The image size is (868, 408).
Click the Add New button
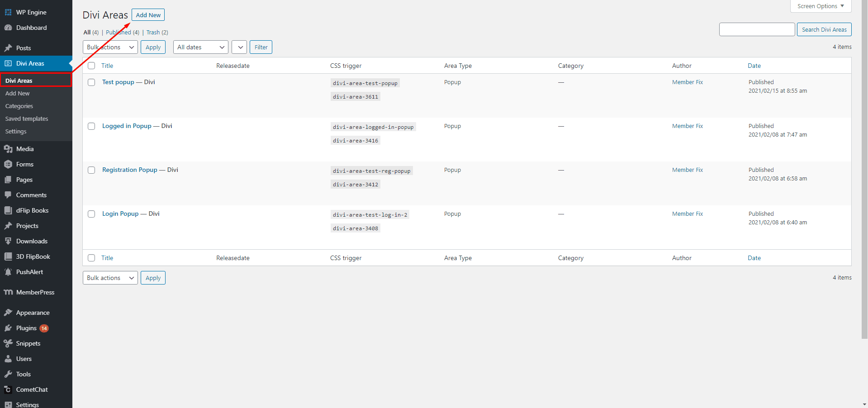coord(148,15)
